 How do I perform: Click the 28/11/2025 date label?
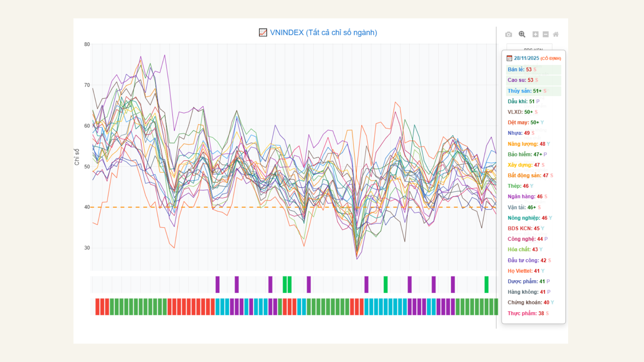526,58
